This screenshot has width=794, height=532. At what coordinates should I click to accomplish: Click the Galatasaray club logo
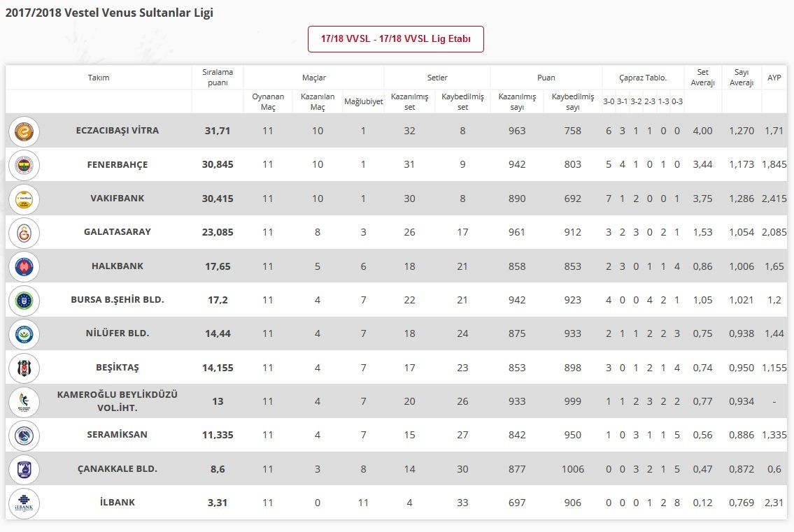24,233
